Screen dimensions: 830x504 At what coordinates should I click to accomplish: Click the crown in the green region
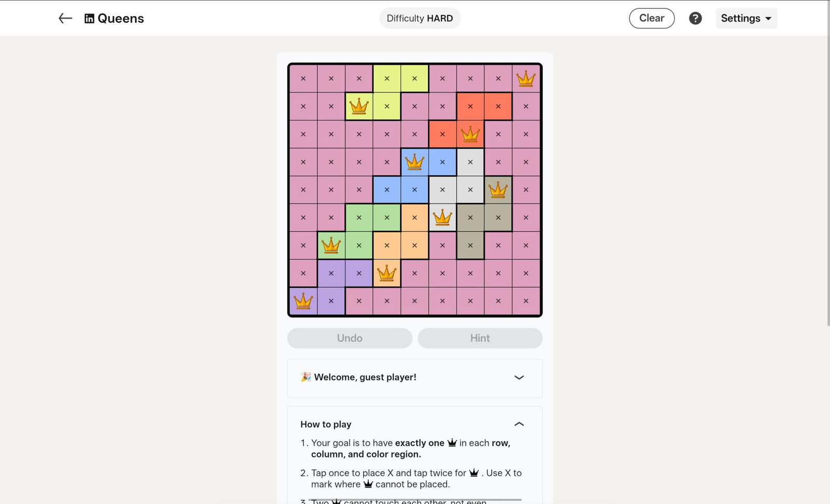331,245
